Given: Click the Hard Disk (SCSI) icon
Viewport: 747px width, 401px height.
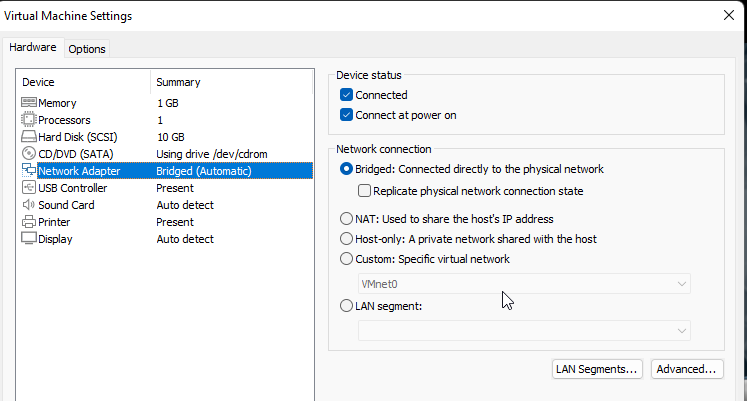Looking at the screenshot, I should point(29,137).
